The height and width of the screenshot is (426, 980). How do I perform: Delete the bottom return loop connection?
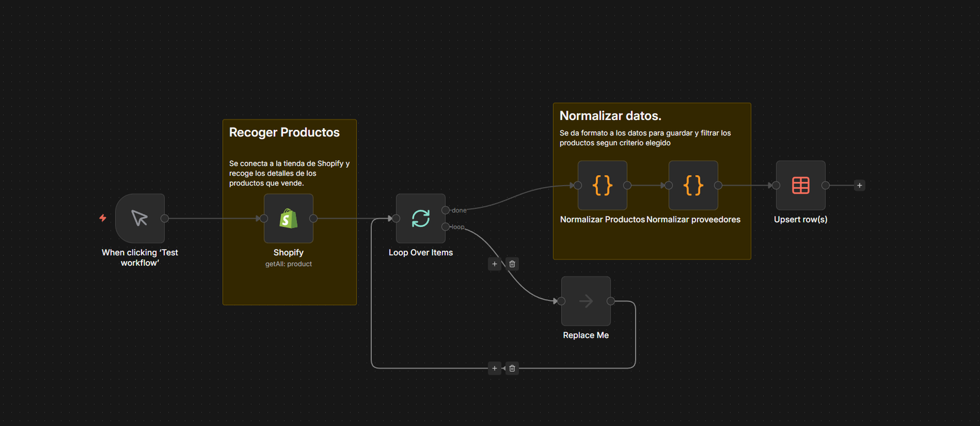point(513,368)
